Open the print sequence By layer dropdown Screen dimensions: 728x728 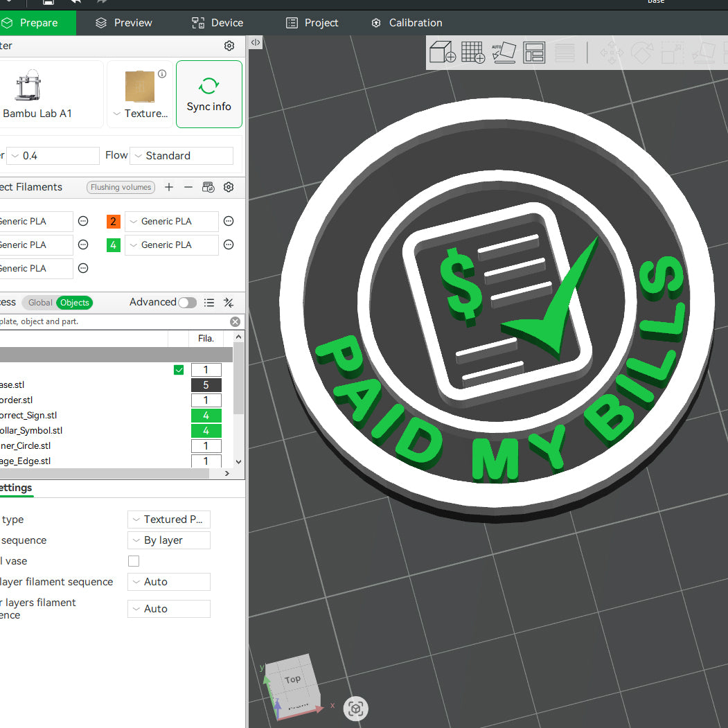168,540
